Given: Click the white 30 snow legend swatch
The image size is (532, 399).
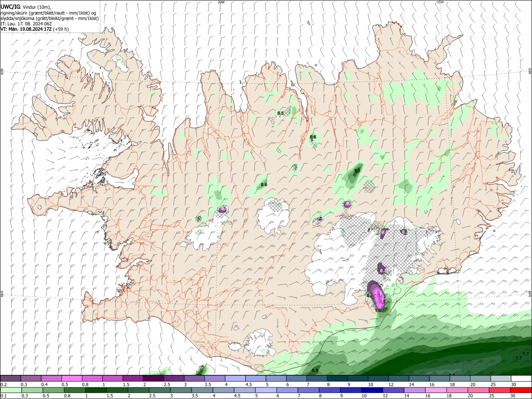Looking at the screenshot, I should tap(521, 378).
